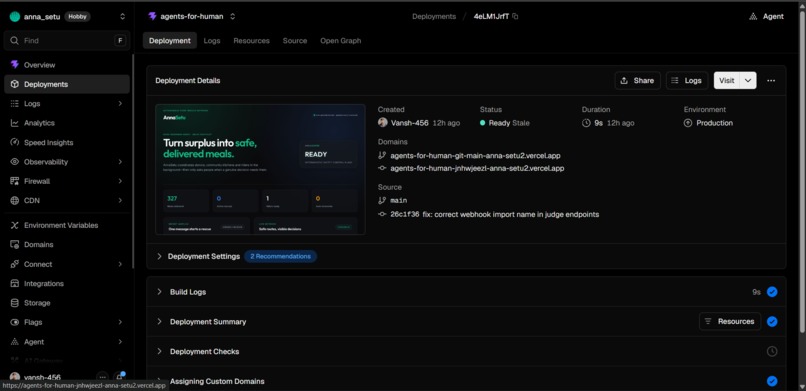Open Firewall in the sidebar
Screen dimensions: 806x391
[x=67, y=181]
